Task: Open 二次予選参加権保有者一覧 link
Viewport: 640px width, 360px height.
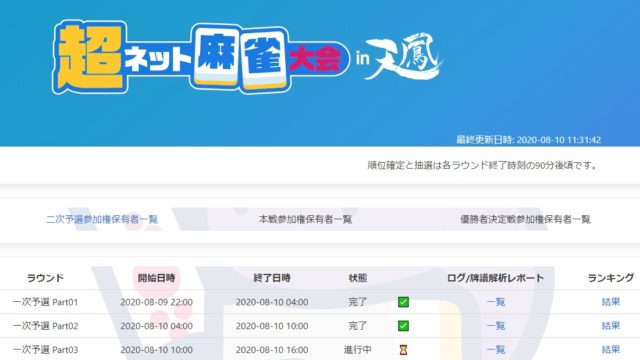Action: (x=102, y=219)
